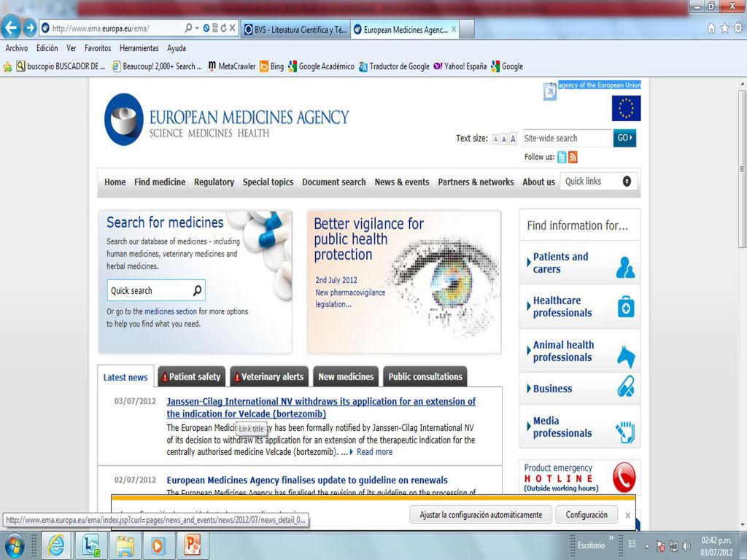Open the IE Tools gear icon

coord(738,28)
